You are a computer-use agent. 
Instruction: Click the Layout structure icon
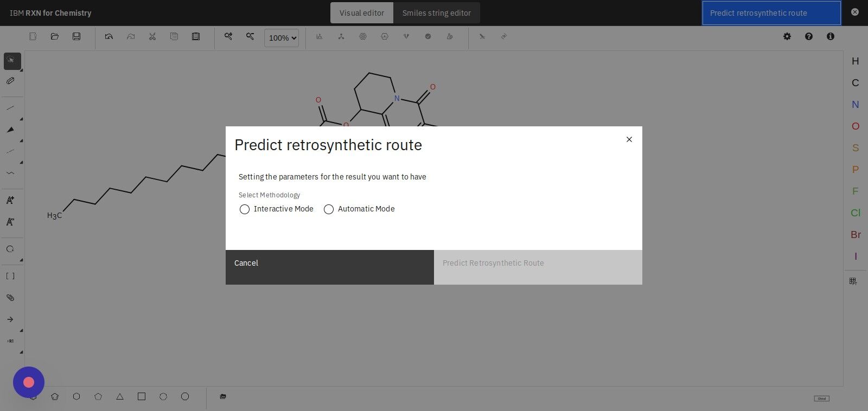click(320, 36)
